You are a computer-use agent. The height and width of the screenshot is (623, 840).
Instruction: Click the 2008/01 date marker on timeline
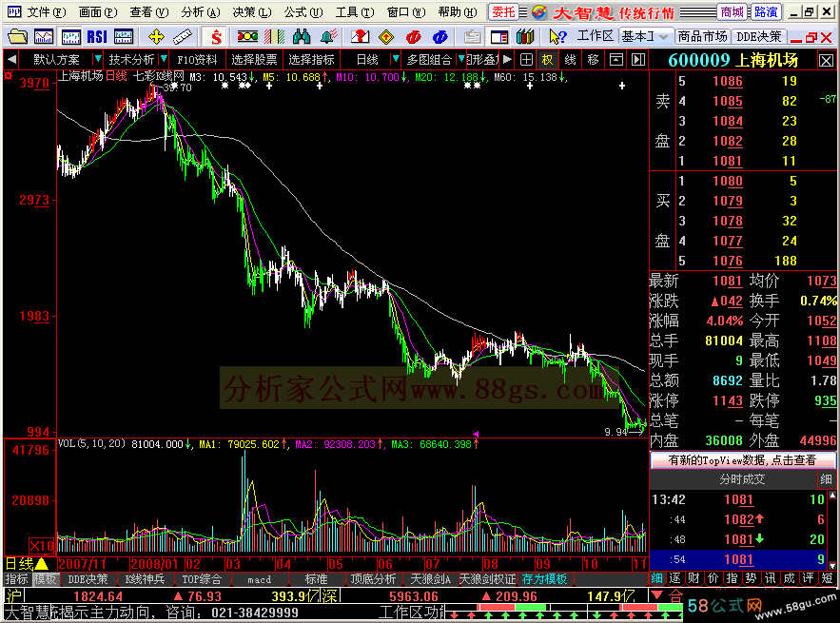click(155, 563)
